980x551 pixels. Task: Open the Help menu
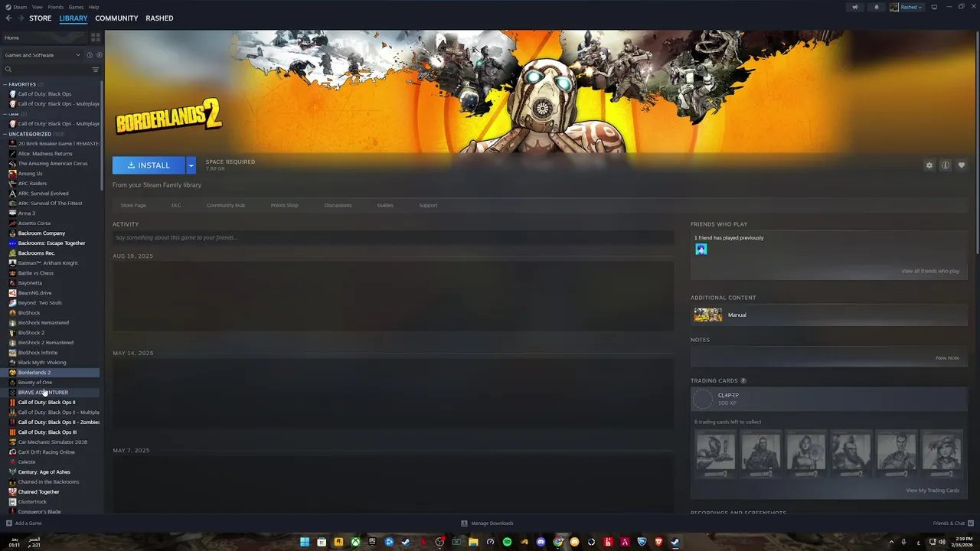point(93,7)
